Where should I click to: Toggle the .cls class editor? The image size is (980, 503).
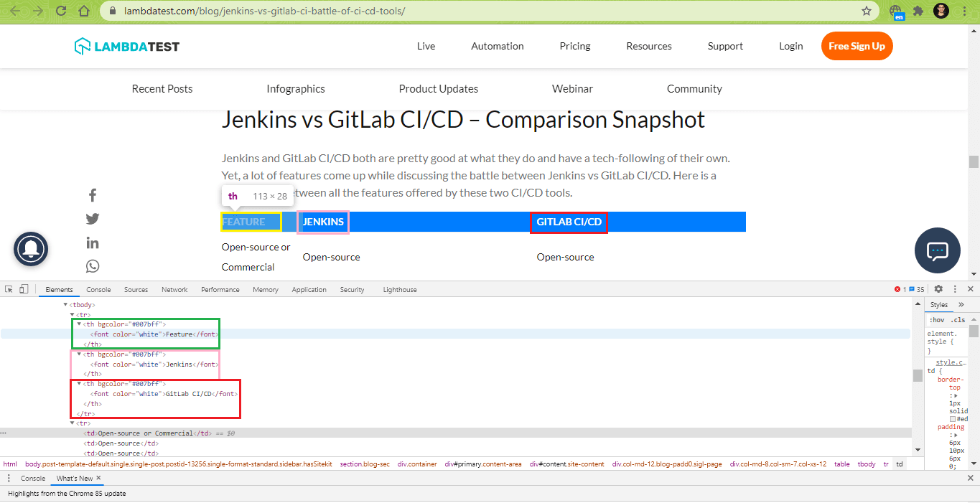pyautogui.click(x=959, y=320)
